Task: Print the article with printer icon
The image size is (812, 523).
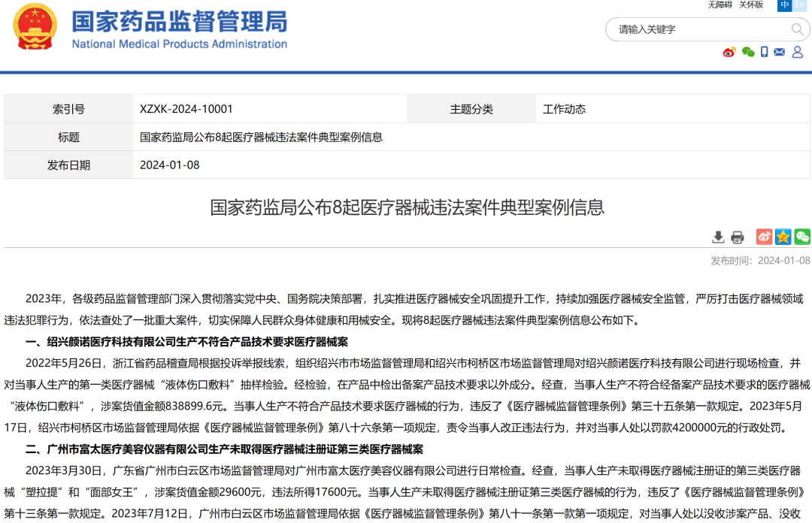Action: click(x=737, y=237)
